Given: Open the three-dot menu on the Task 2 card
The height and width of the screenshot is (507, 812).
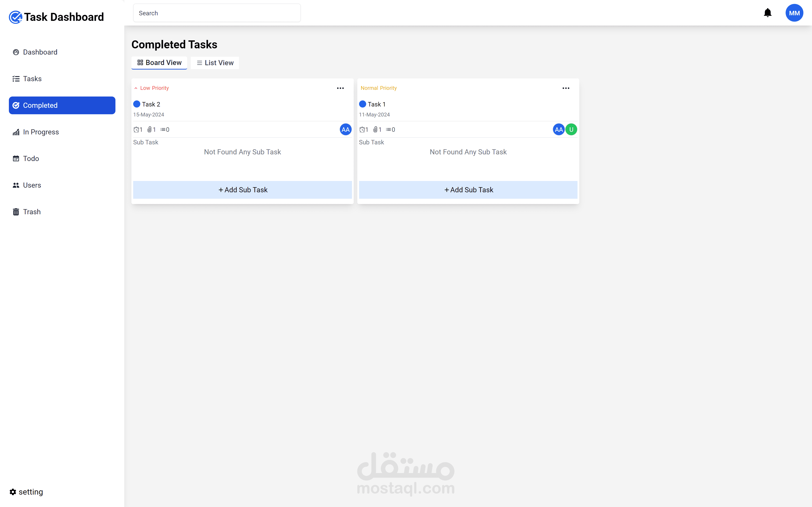Looking at the screenshot, I should (340, 88).
